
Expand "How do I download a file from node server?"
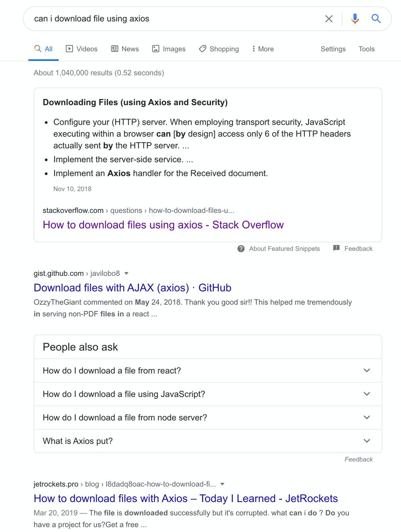pos(367,417)
